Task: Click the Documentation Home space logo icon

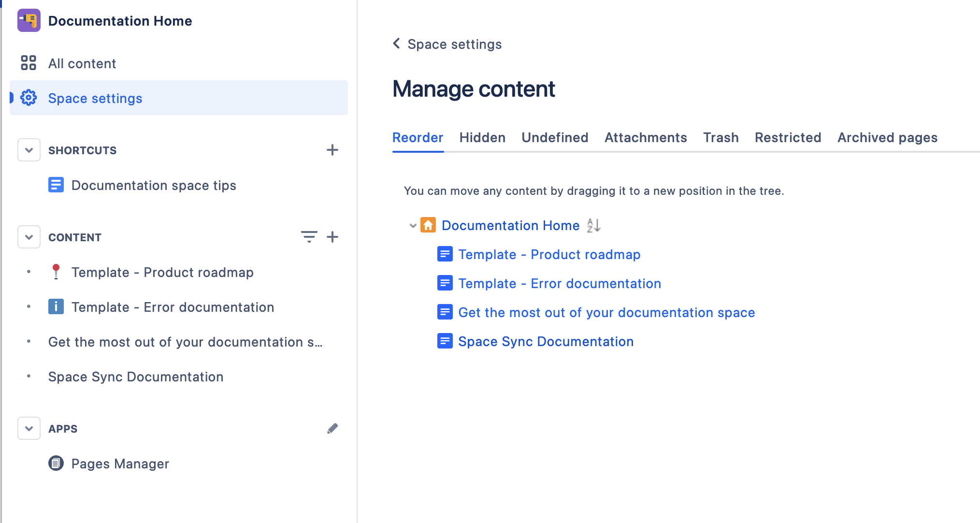Action: (x=29, y=20)
